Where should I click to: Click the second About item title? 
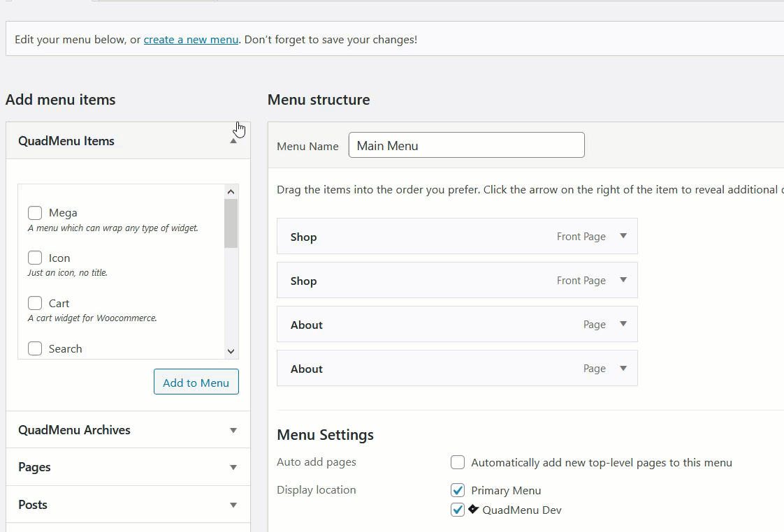(307, 369)
